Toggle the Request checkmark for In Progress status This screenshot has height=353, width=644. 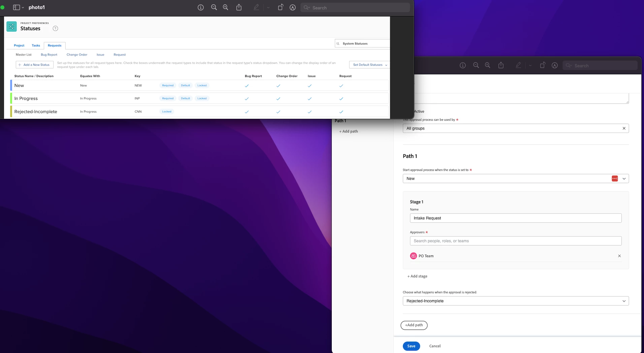coord(341,99)
